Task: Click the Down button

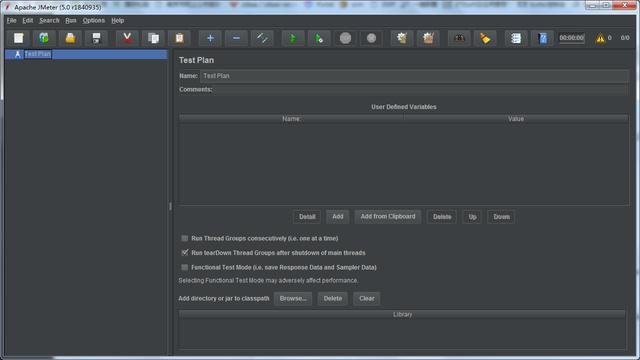Action: (501, 217)
